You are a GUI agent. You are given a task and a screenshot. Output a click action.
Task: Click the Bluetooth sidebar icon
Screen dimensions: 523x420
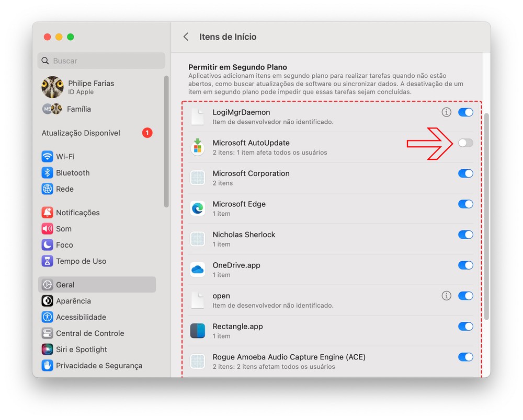click(47, 173)
